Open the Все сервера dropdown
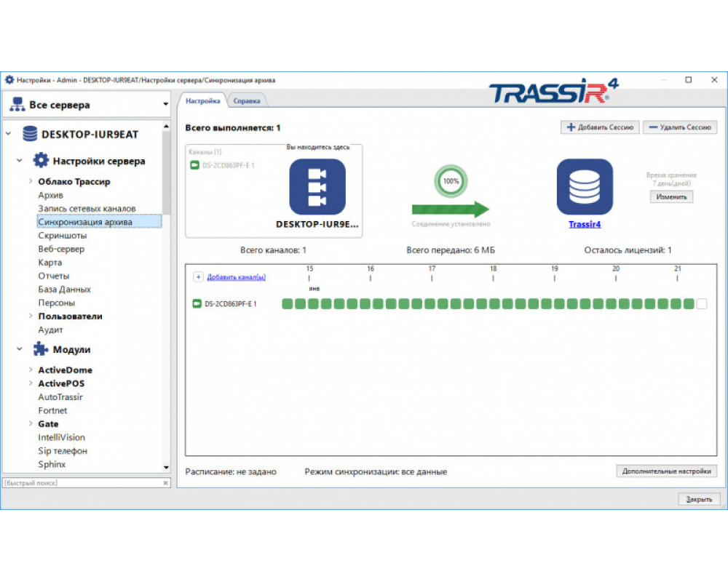This screenshot has height=582, width=728. [x=165, y=105]
